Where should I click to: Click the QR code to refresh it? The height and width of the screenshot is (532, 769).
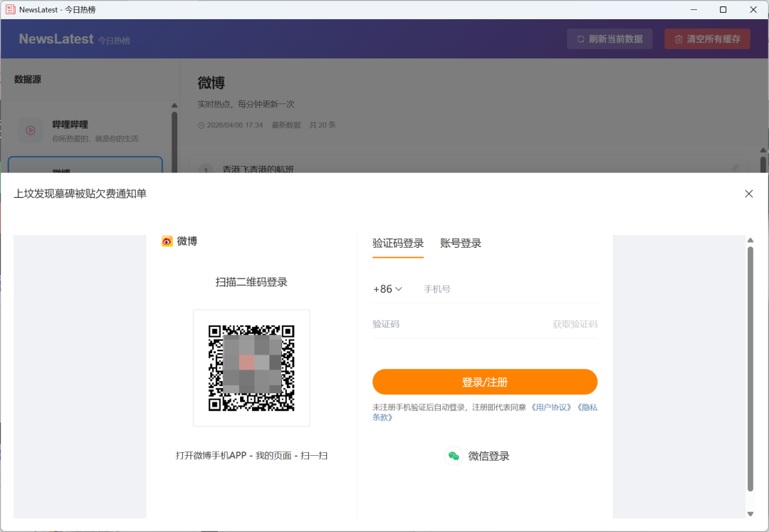251,367
